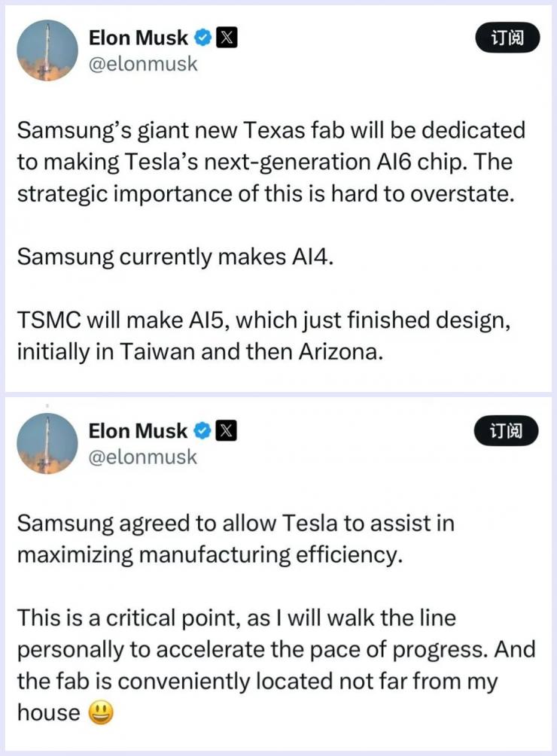Open the rocket profile picture on the second tweet

point(47,444)
